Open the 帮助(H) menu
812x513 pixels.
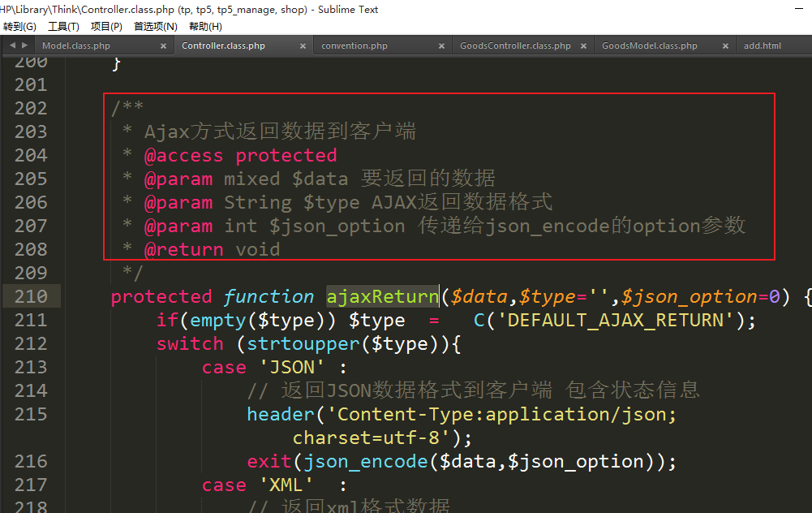[205, 26]
